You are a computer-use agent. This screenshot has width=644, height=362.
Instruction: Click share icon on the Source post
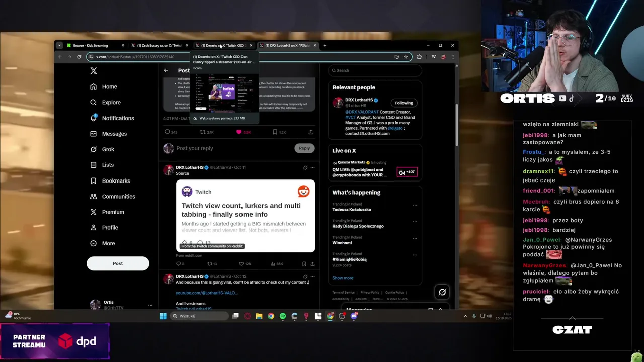[312, 263]
